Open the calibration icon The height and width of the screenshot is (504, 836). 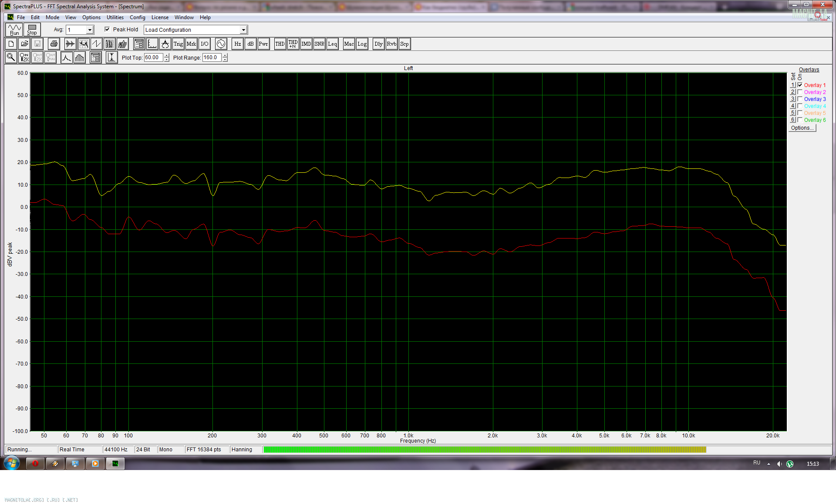tap(165, 44)
